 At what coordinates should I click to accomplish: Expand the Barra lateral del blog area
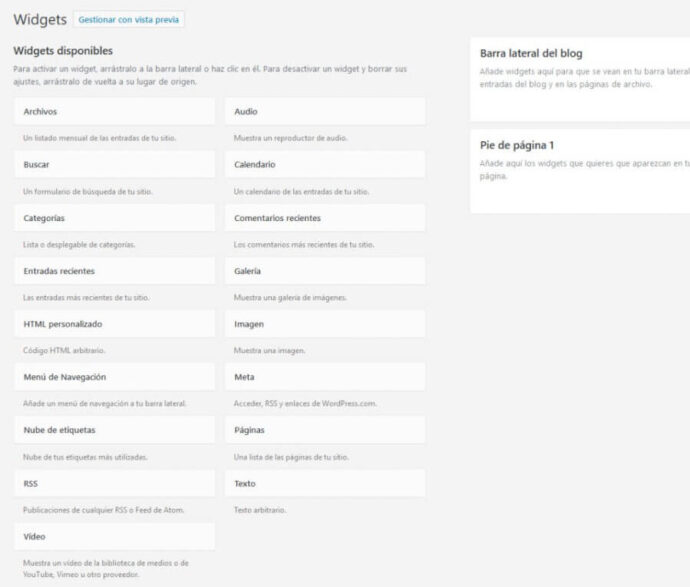[580, 54]
